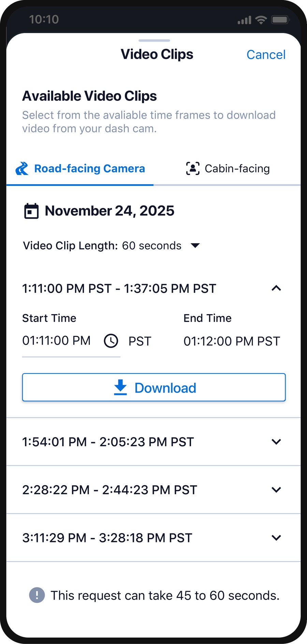Click the calendar icon next to November 24

32,211
